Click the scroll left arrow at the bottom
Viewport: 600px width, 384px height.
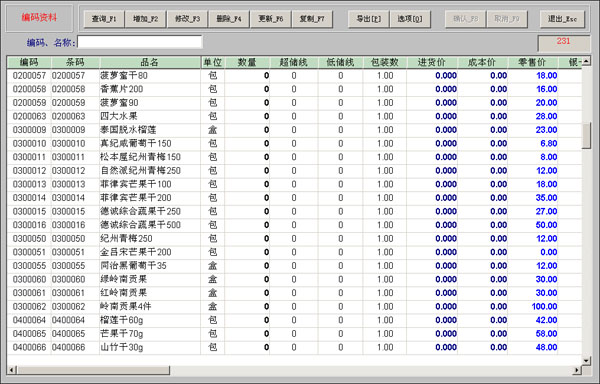point(11,370)
